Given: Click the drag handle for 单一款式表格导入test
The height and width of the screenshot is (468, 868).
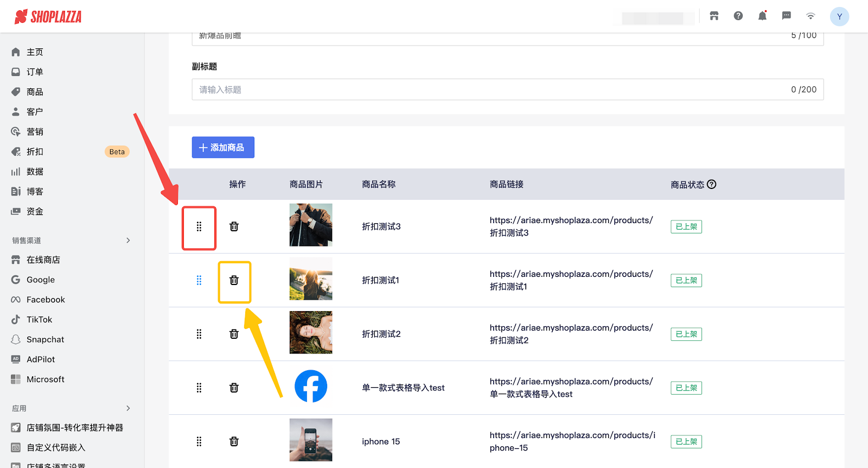Looking at the screenshot, I should 199,388.
